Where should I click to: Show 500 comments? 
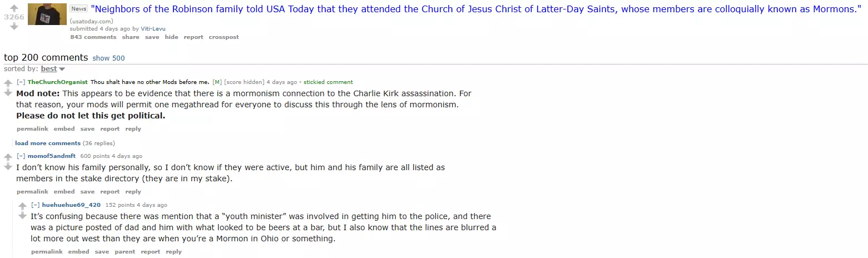coord(108,58)
